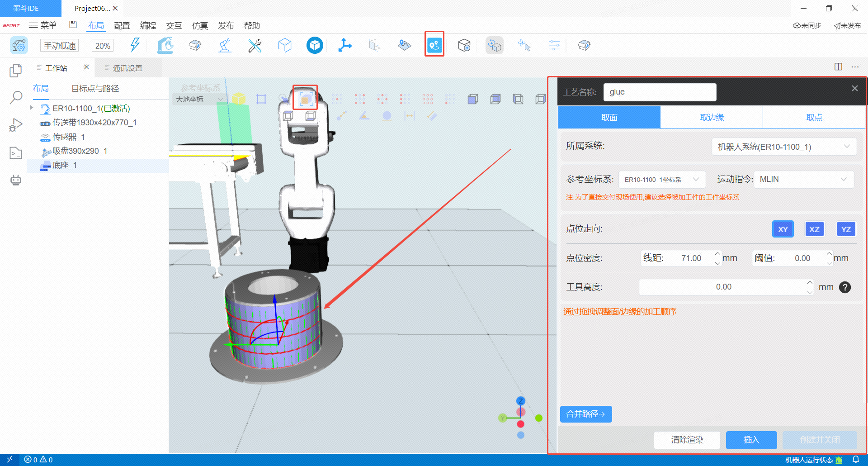Toggle the 手动低速 speed mode
This screenshot has height=466, width=868.
tap(60, 46)
